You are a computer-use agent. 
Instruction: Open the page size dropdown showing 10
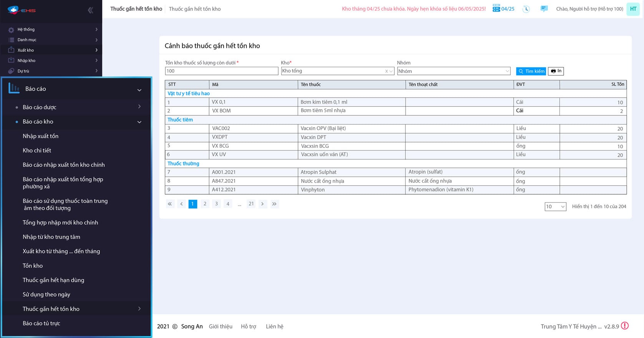555,206
